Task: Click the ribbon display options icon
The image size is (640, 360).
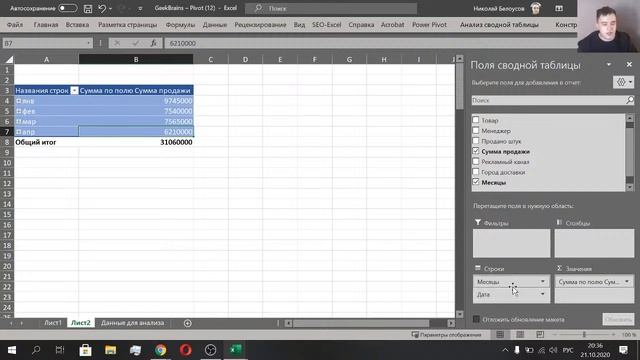Action: (559, 8)
